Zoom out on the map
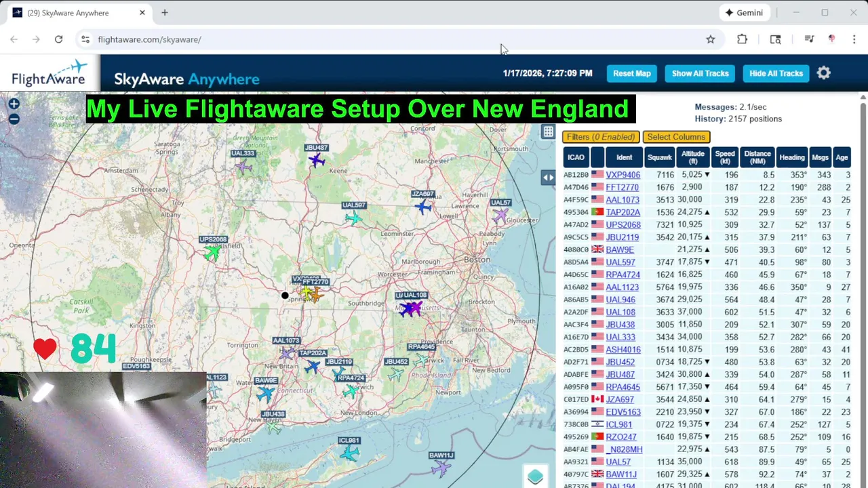 pyautogui.click(x=14, y=119)
